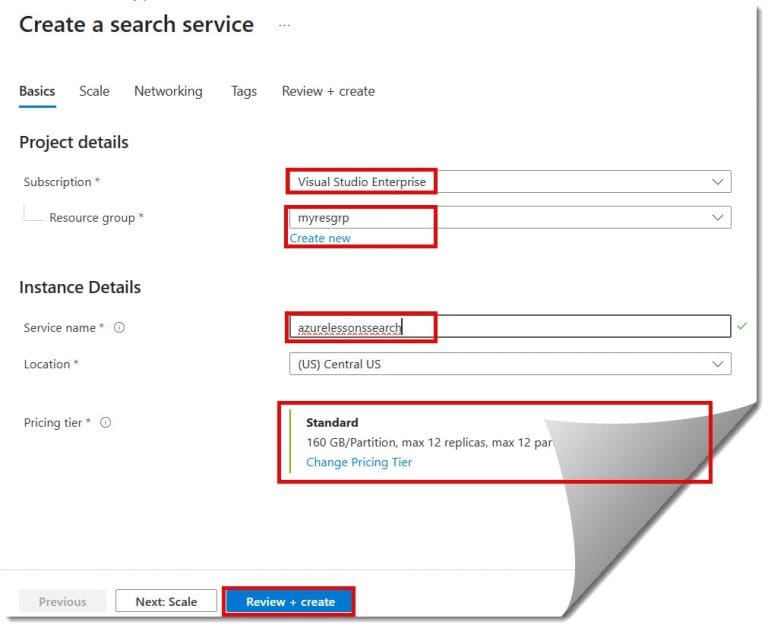Expand the Resource group dropdown
The width and height of the screenshot is (768, 628).
[x=510, y=217]
